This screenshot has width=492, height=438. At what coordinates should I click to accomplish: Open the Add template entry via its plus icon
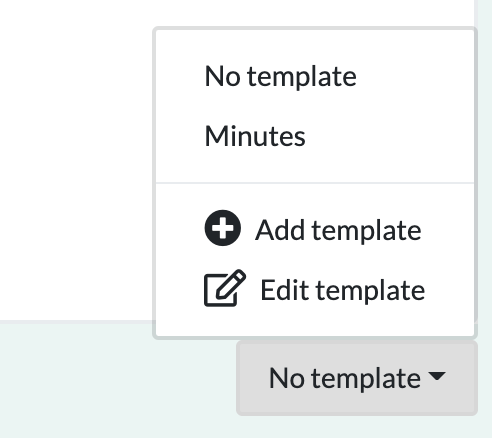pyautogui.click(x=222, y=228)
